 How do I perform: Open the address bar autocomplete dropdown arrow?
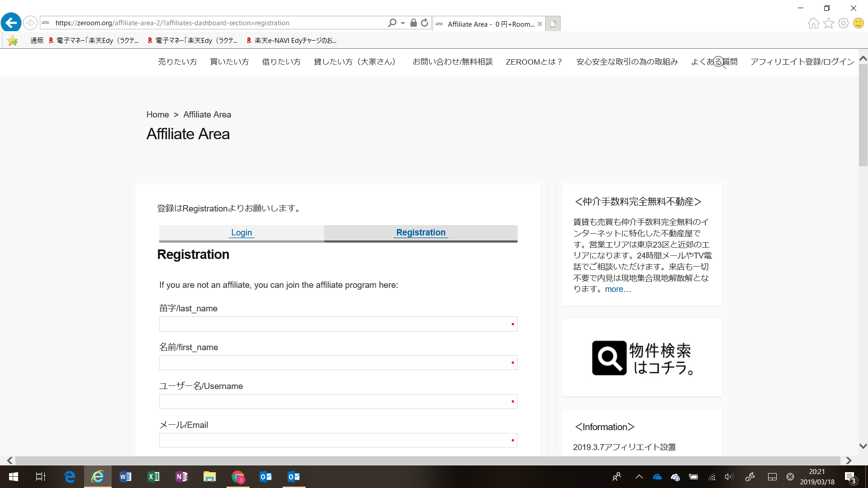point(403,23)
